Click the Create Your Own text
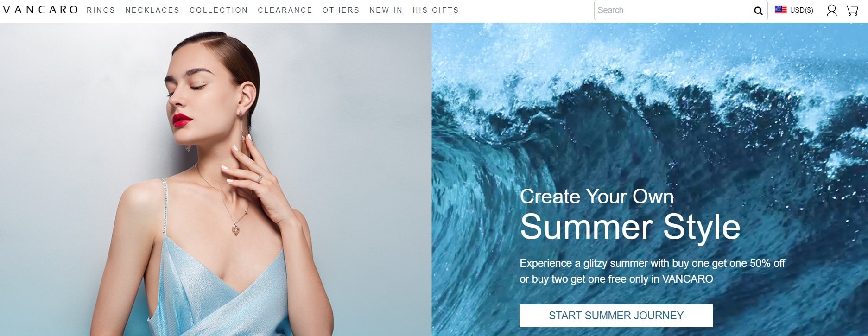 click(597, 197)
